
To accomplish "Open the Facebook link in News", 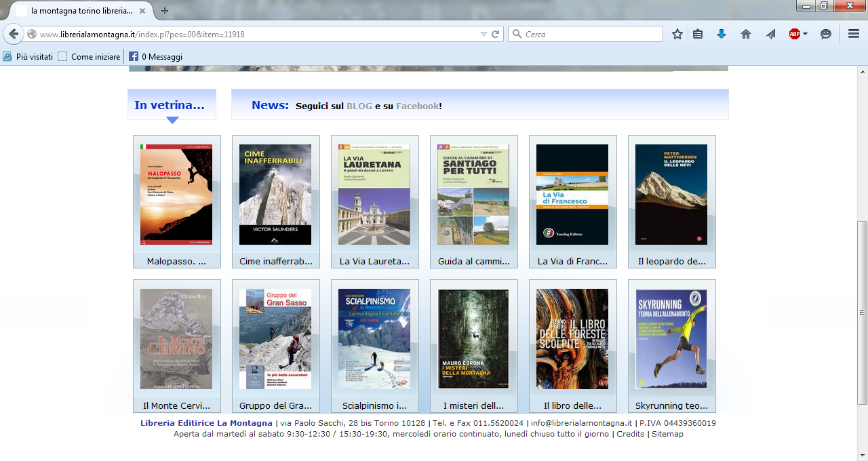I will pyautogui.click(x=417, y=106).
